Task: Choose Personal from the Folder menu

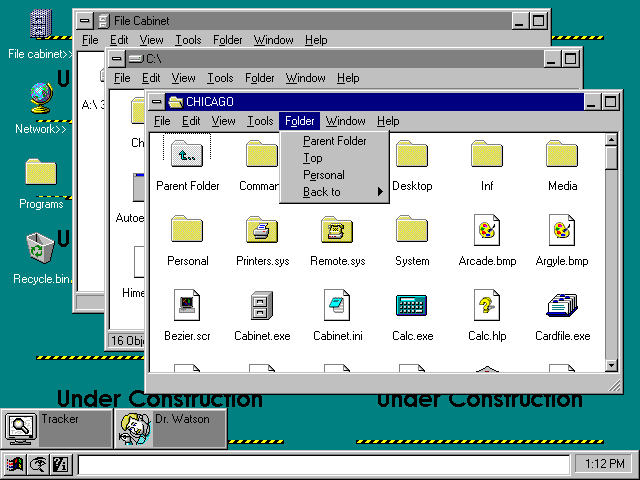Action: coord(335,175)
